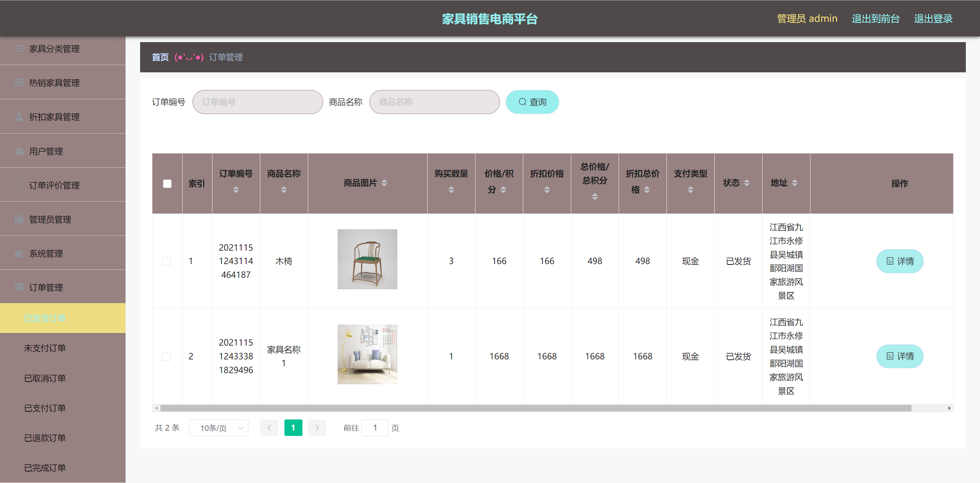Click the grid icon beside 热销家具管理
This screenshot has width=980, height=483.
click(19, 83)
